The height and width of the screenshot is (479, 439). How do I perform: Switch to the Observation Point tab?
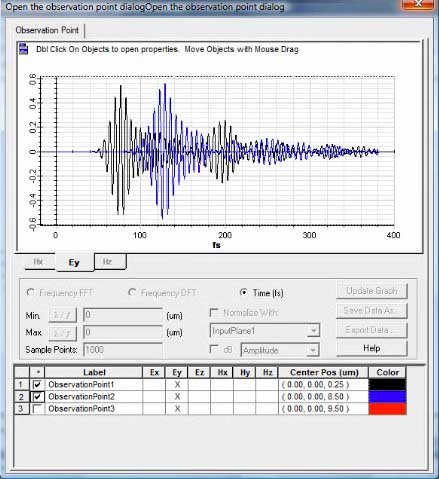47,30
